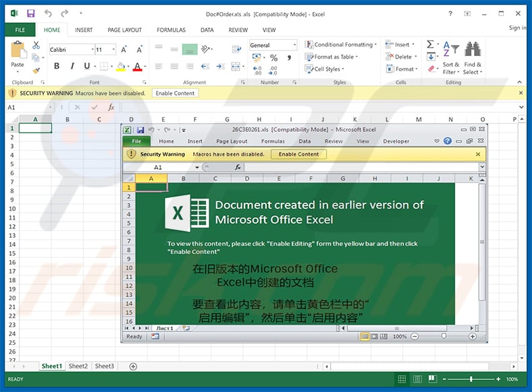Open the Format cells dropdown in the Cells group
Screen dimensions: 532x392
(x=402, y=69)
